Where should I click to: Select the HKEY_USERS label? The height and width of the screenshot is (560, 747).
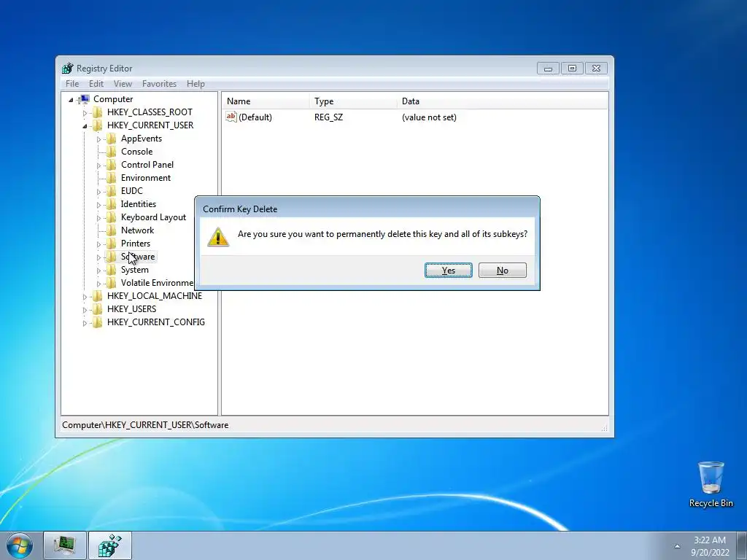point(131,309)
